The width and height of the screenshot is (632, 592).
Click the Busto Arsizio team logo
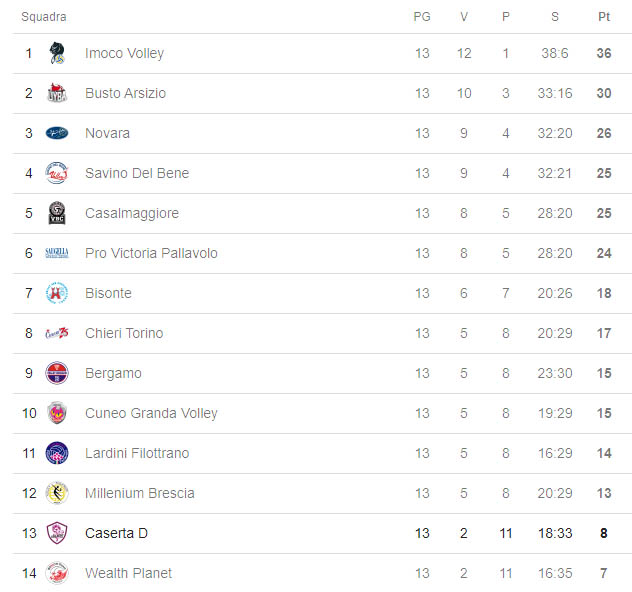tap(57, 93)
